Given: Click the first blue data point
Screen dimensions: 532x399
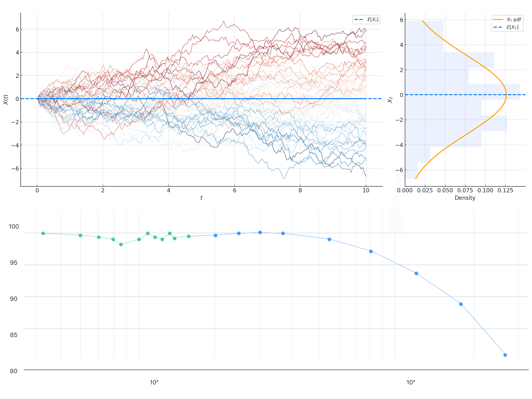Looking at the screenshot, I should (215, 235).
